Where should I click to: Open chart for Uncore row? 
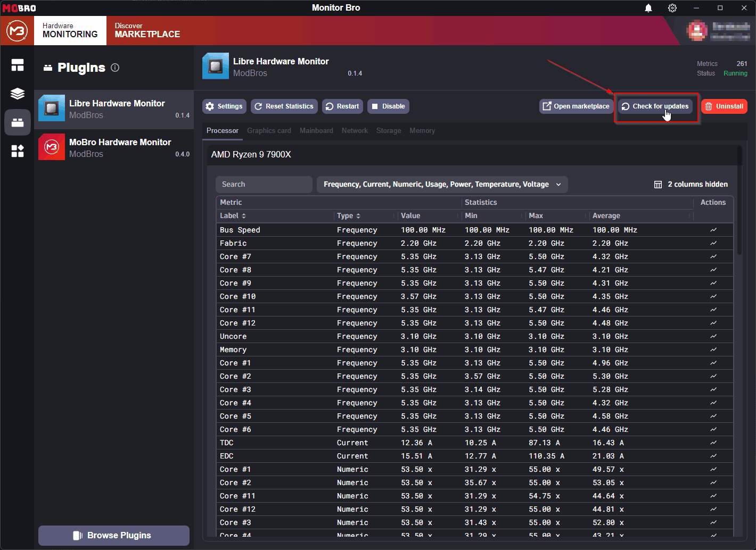pyautogui.click(x=713, y=336)
